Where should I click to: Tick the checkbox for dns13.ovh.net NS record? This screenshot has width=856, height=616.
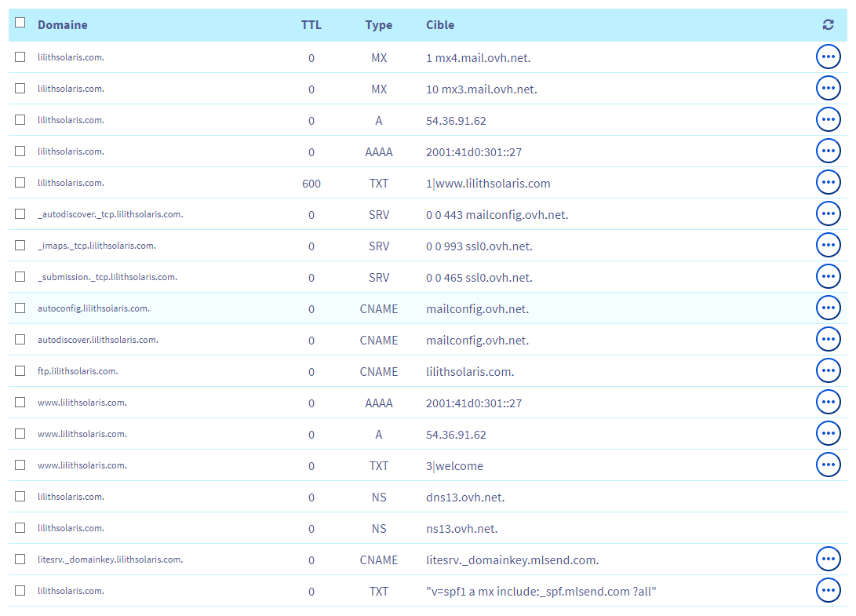click(20, 497)
